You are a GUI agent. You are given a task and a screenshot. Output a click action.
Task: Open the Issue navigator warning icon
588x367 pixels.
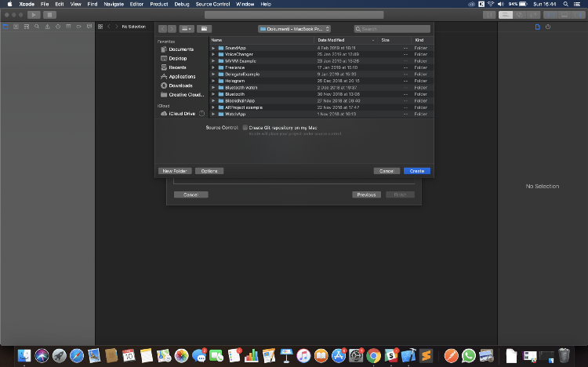47,27
